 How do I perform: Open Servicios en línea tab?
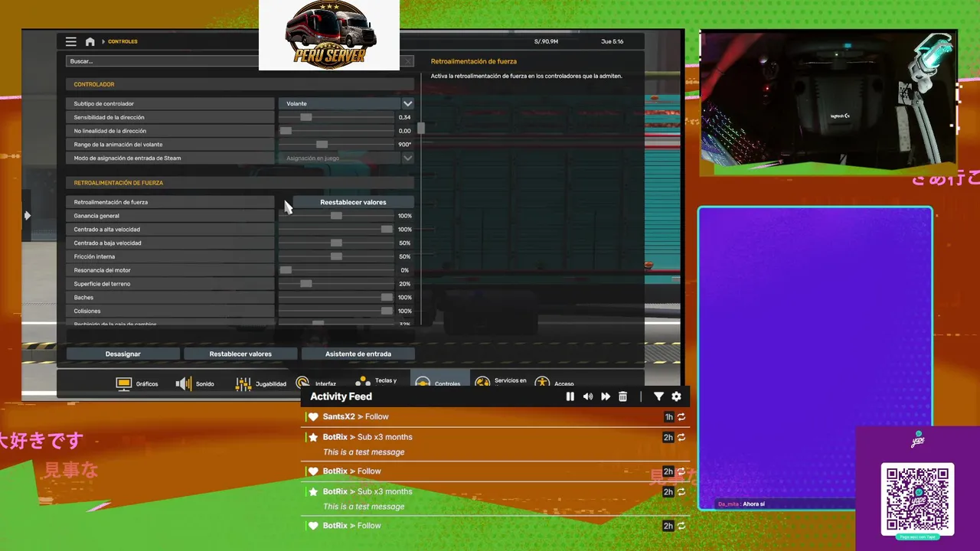(x=501, y=382)
